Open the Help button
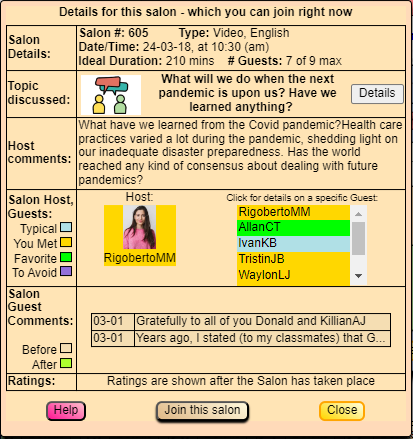 click(x=66, y=411)
